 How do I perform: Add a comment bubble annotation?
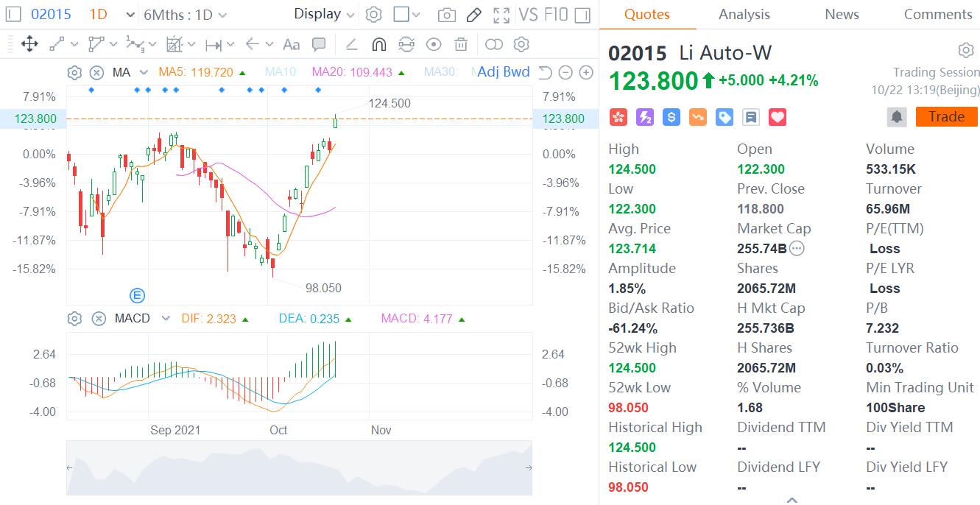pos(319,44)
